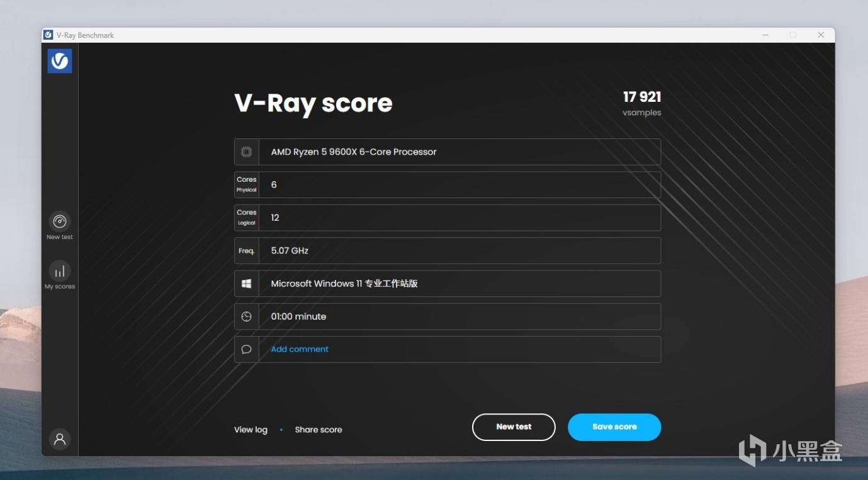Click the V-Ray logo in the sidebar
This screenshot has width=868, height=480.
pyautogui.click(x=60, y=61)
